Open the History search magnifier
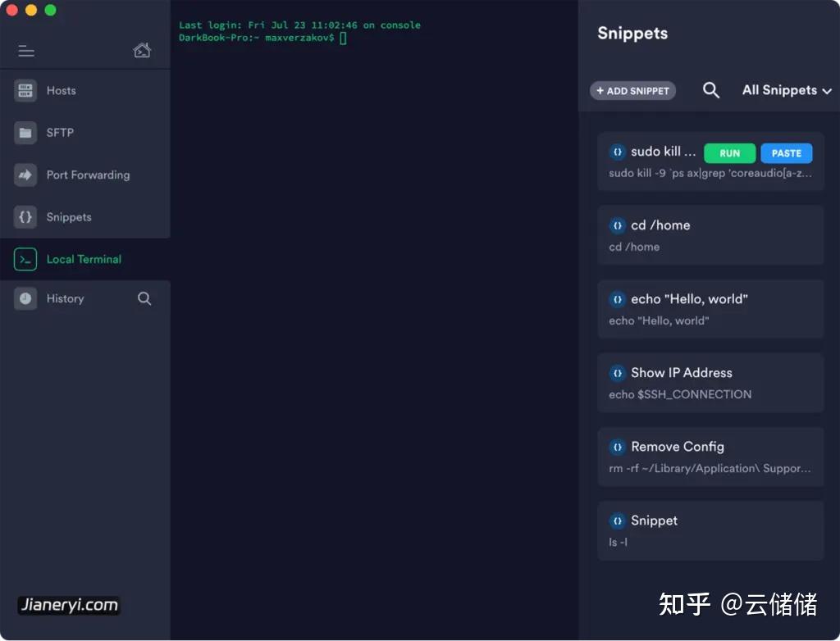 144,299
